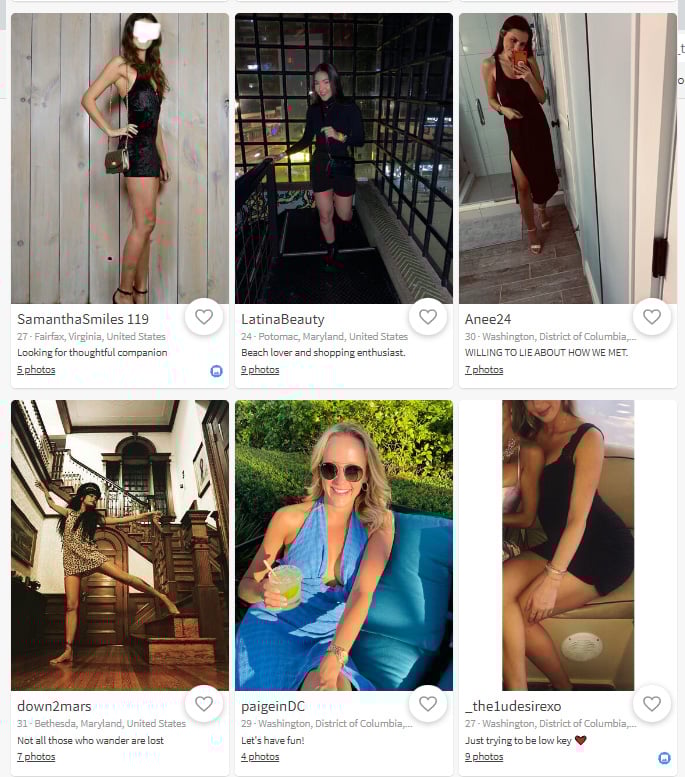Click blue badge icon on SamanthaSmiles card
The width and height of the screenshot is (685, 777).
tap(216, 371)
